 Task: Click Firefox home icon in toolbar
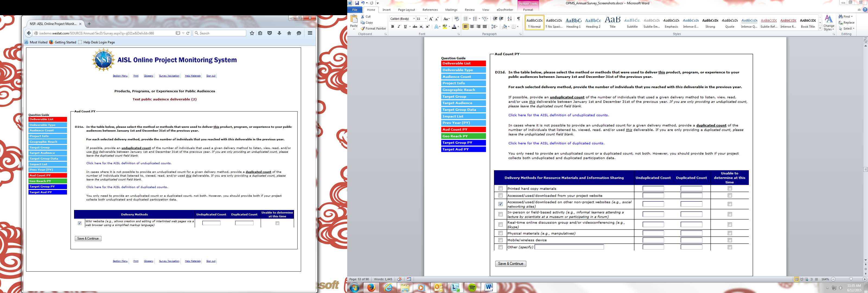pyautogui.click(x=289, y=33)
